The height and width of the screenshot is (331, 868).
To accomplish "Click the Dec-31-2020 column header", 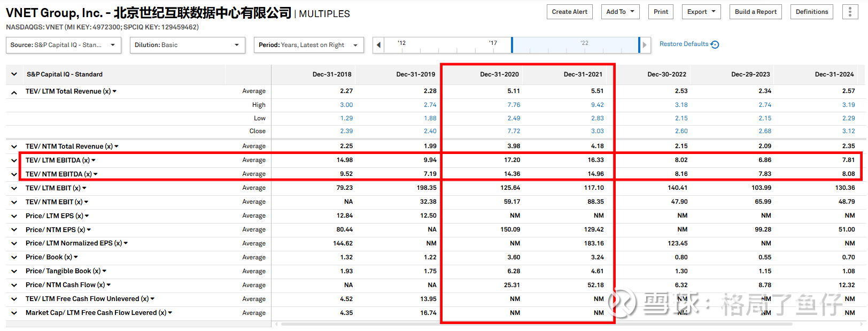I will 499,74.
